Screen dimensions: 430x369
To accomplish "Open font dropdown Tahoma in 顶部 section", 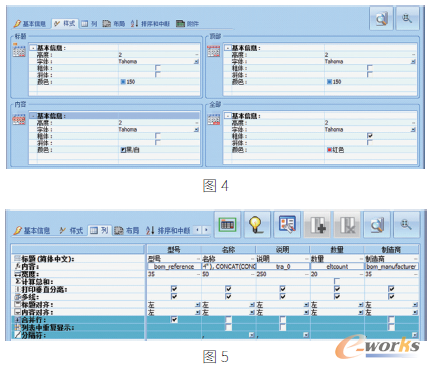I will pyautogui.click(x=413, y=62).
